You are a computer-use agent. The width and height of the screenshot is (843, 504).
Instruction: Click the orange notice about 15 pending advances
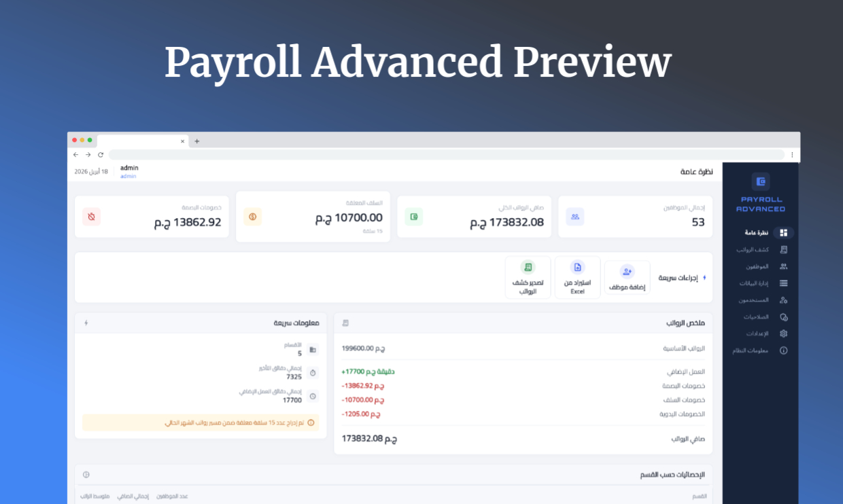pyautogui.click(x=201, y=422)
